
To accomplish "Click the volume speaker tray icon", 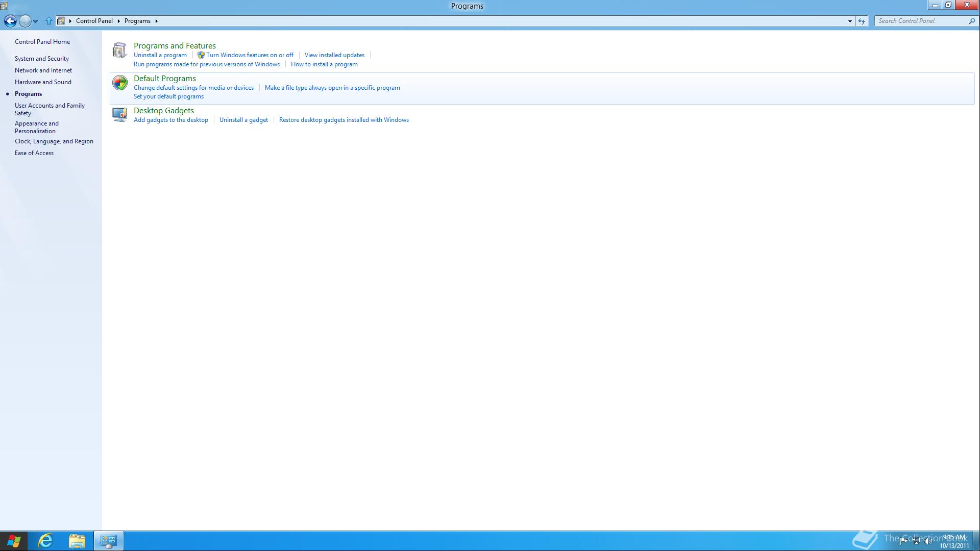I will point(928,541).
